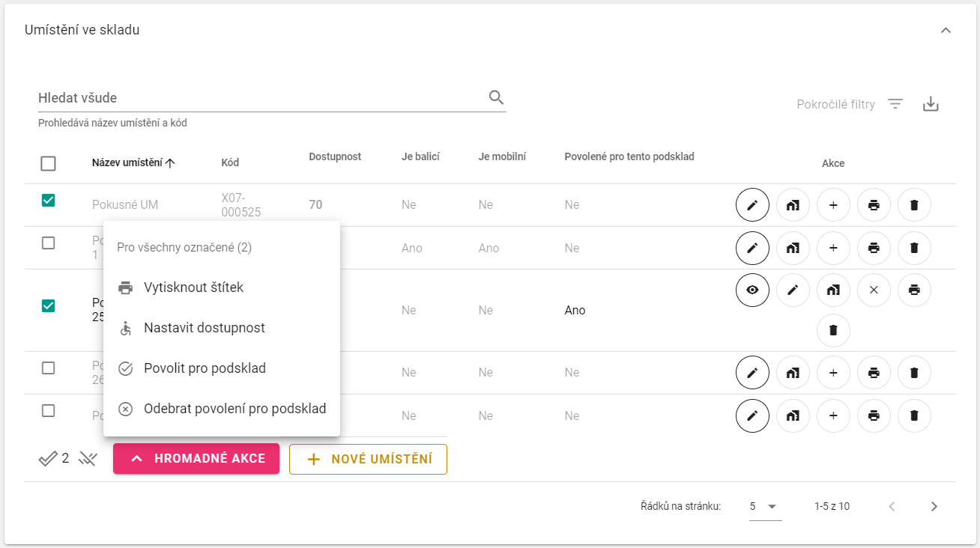Screen dimensions: 980x548
Task: Click the search magnifier icon
Action: tap(496, 97)
